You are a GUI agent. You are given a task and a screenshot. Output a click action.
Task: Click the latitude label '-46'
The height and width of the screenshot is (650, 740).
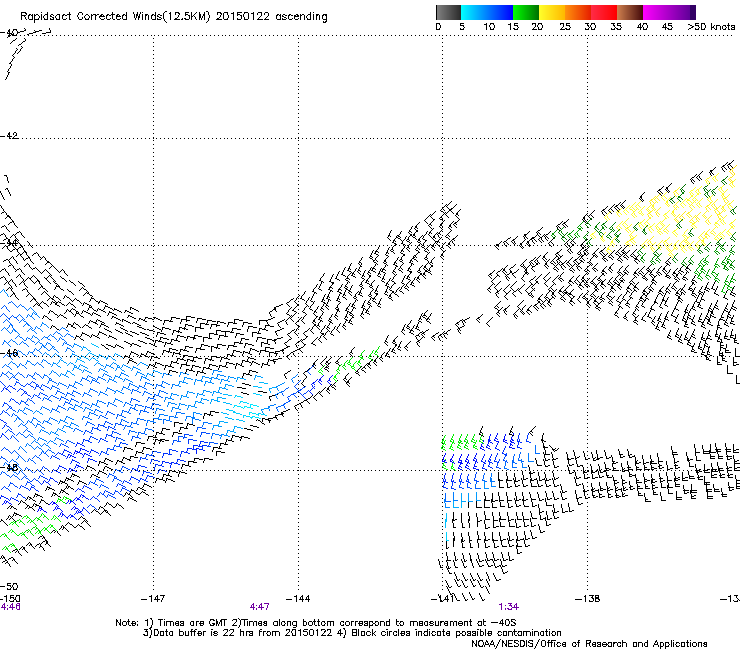[9, 354]
